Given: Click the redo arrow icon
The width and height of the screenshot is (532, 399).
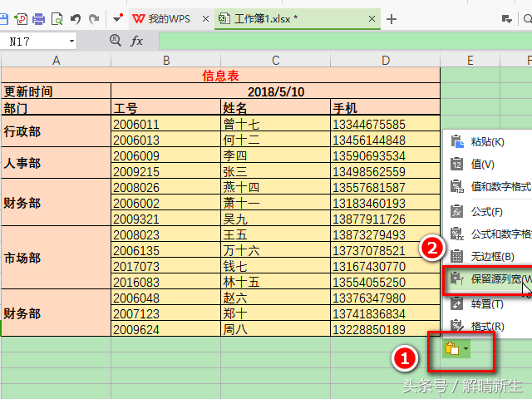Looking at the screenshot, I should 94,19.
